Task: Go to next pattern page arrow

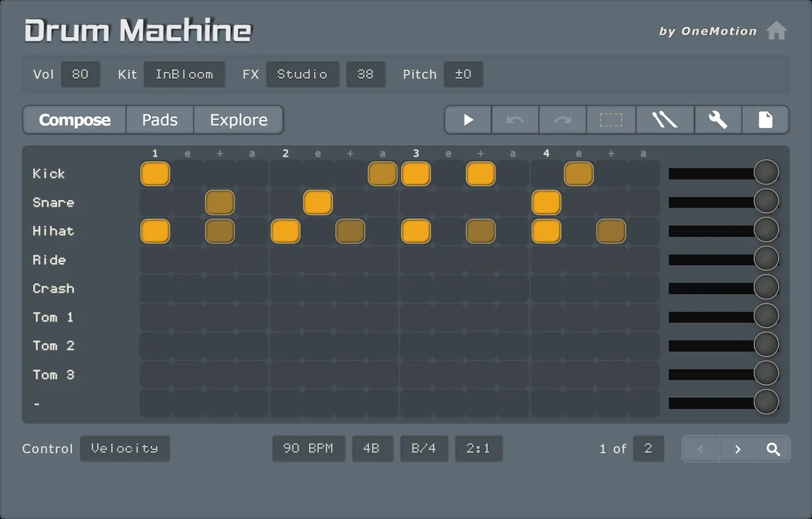Action: pos(737,449)
